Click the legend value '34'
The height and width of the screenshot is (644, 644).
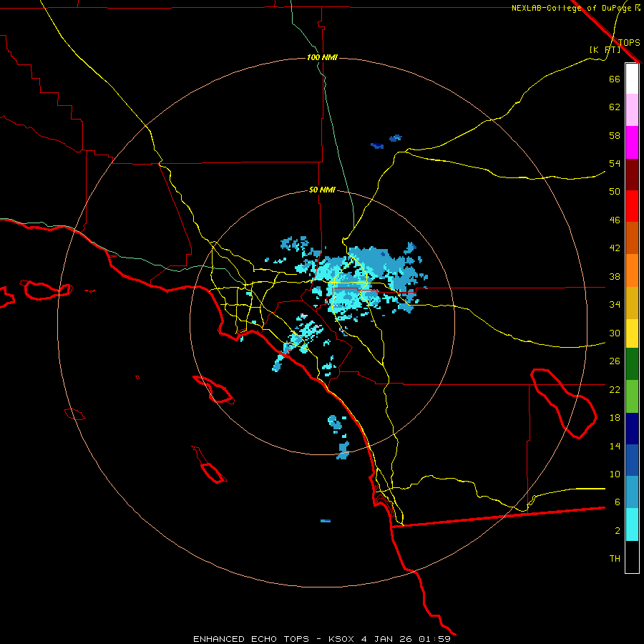[615, 304]
